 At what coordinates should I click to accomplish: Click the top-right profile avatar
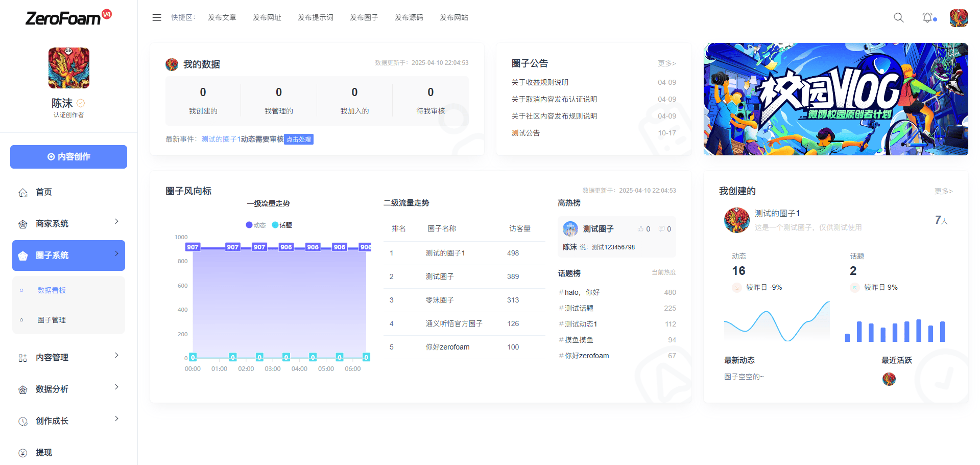[x=959, y=17]
